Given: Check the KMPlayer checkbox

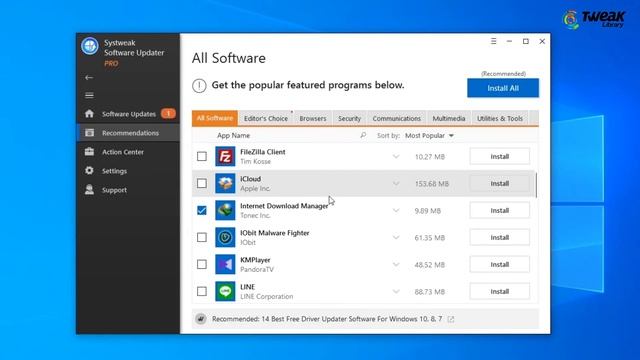Looking at the screenshot, I should 202,264.
